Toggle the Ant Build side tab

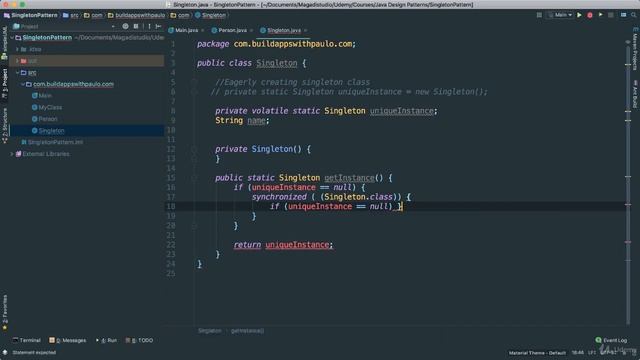[635, 94]
